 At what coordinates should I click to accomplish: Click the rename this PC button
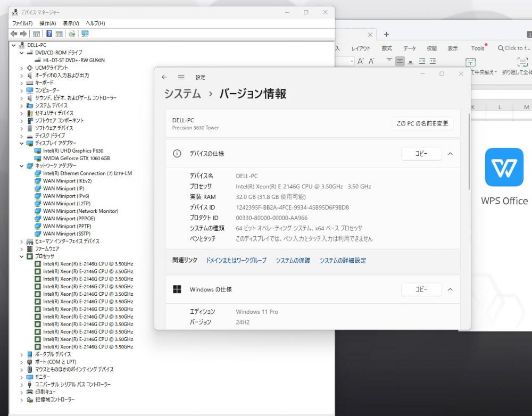point(422,123)
